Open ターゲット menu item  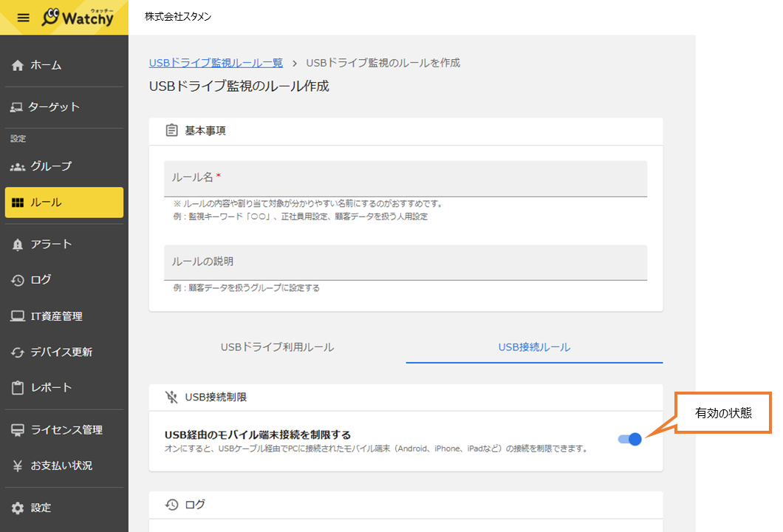64,107
